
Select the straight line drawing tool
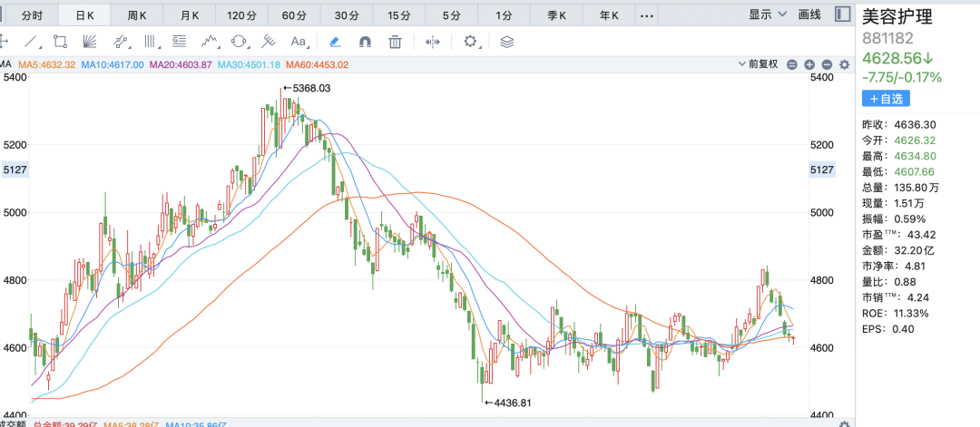(x=32, y=41)
